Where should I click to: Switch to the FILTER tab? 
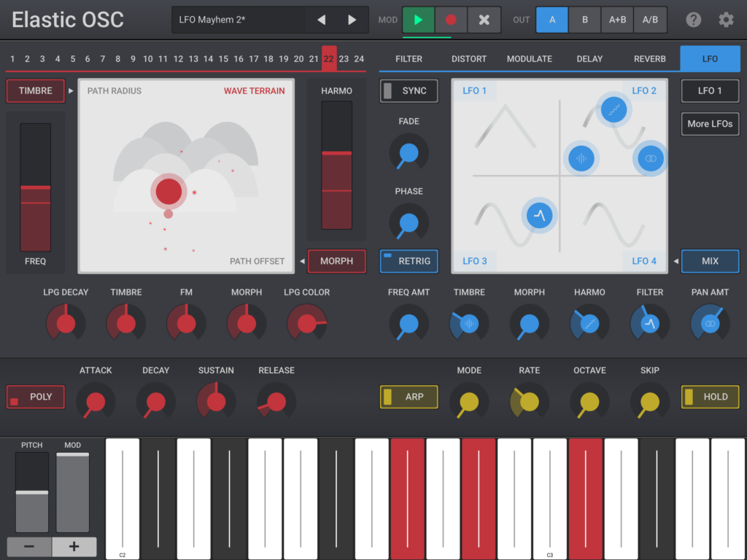tap(409, 58)
